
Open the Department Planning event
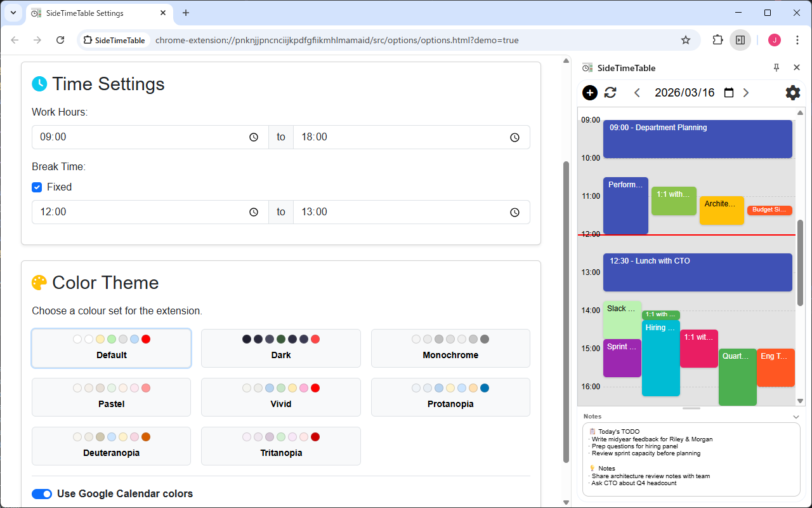pos(698,139)
